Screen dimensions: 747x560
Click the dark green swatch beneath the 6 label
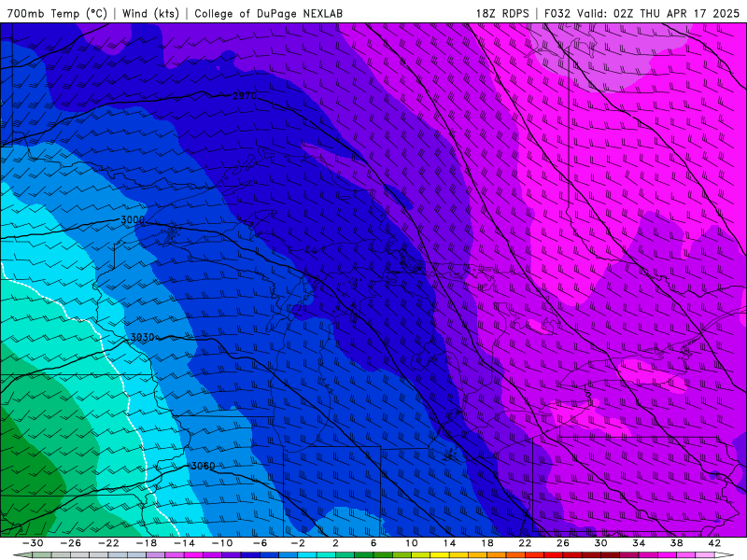point(364,554)
